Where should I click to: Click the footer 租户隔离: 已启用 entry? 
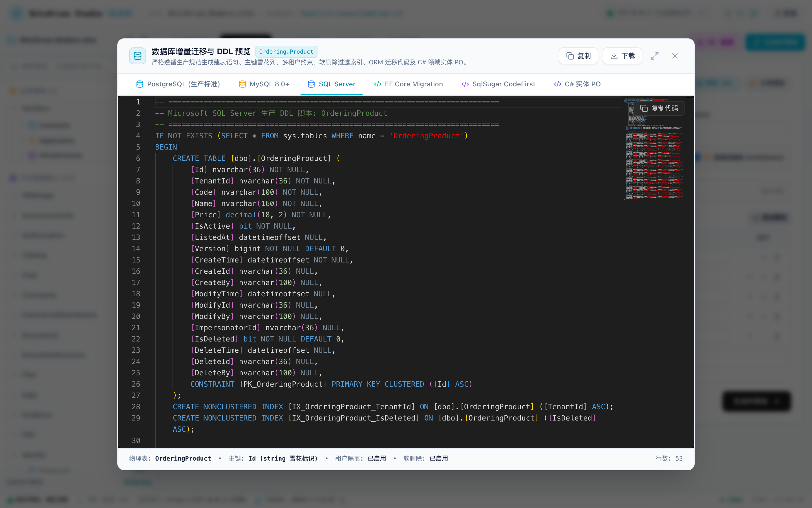pyautogui.click(x=360, y=459)
